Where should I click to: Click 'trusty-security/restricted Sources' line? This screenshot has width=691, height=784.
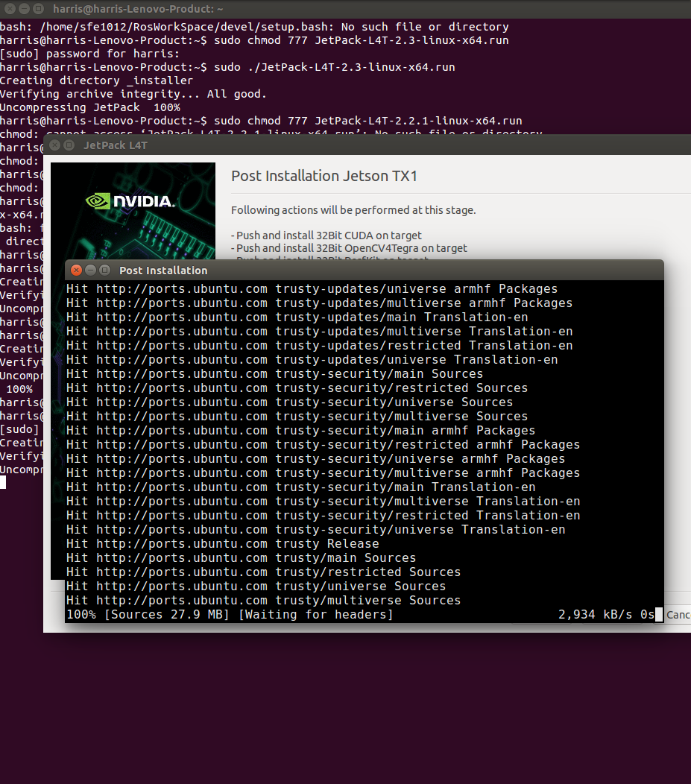point(297,388)
